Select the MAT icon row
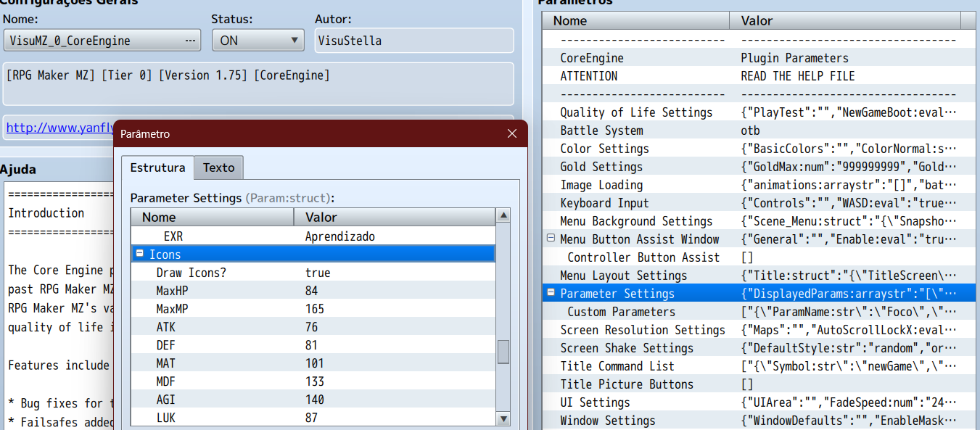 point(313,363)
